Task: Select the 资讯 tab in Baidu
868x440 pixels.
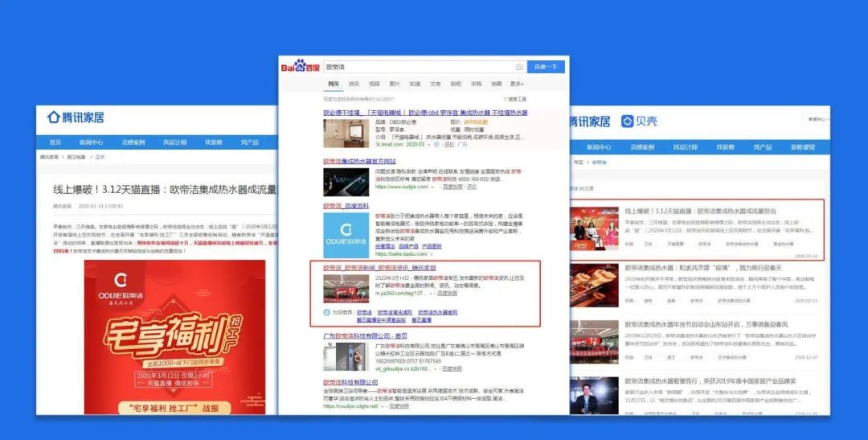Action: (354, 84)
